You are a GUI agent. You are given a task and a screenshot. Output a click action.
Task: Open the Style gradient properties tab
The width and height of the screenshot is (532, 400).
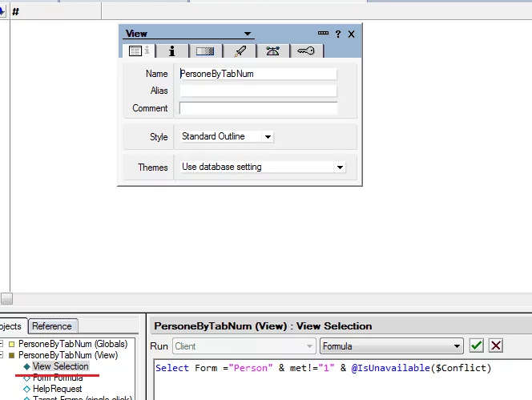(205, 51)
